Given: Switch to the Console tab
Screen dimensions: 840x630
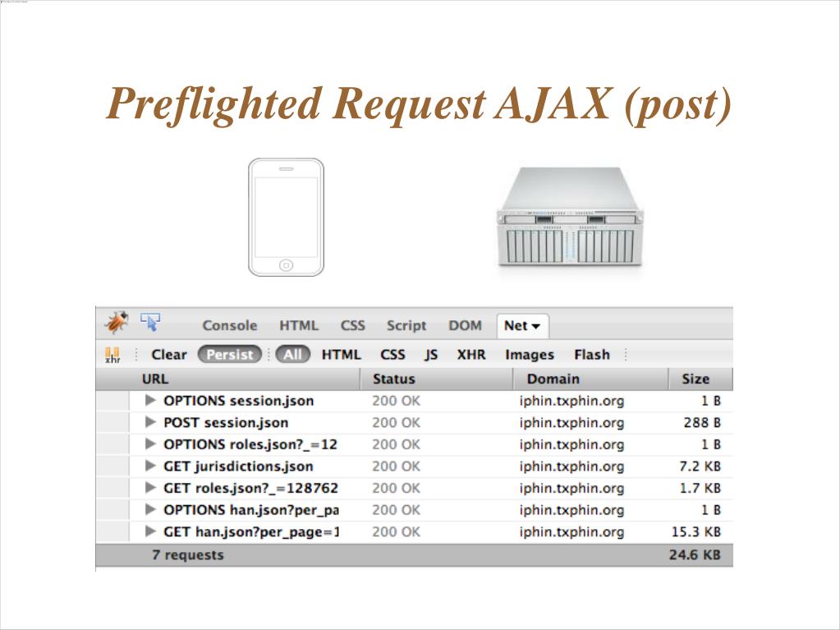Looking at the screenshot, I should pyautogui.click(x=230, y=326).
